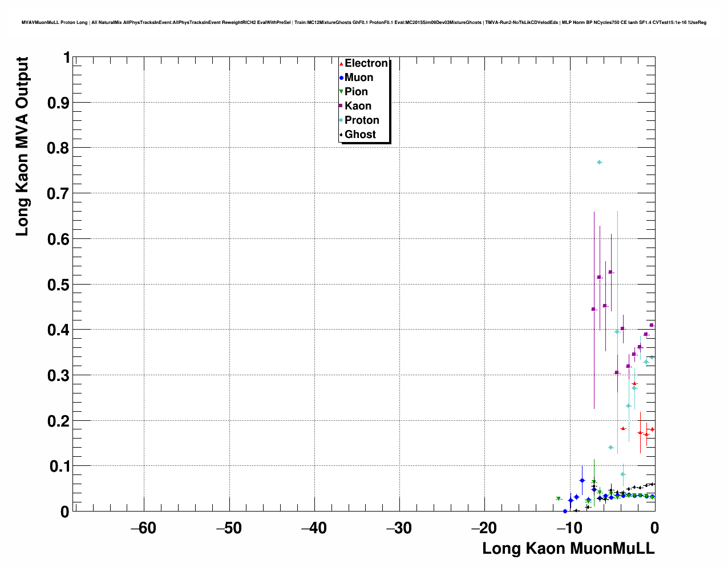Click the isolated Proton data point near 0.77
This screenshot has height=568, width=728.
[599, 163]
